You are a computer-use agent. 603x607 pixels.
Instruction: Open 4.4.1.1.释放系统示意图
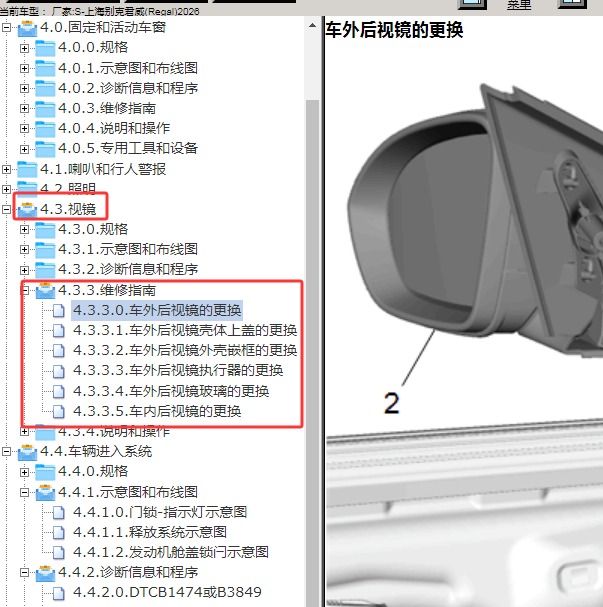(150, 533)
